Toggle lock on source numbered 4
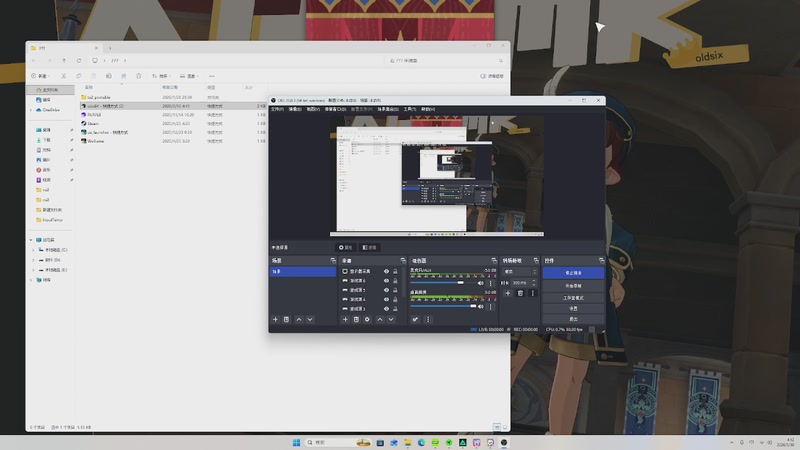Image resolution: width=800 pixels, height=450 pixels. (x=395, y=299)
